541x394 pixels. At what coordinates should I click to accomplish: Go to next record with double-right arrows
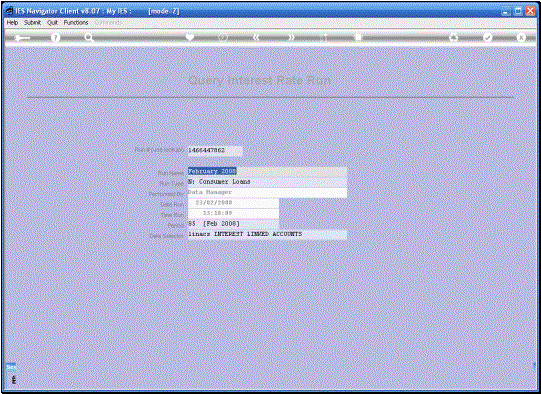click(x=291, y=37)
